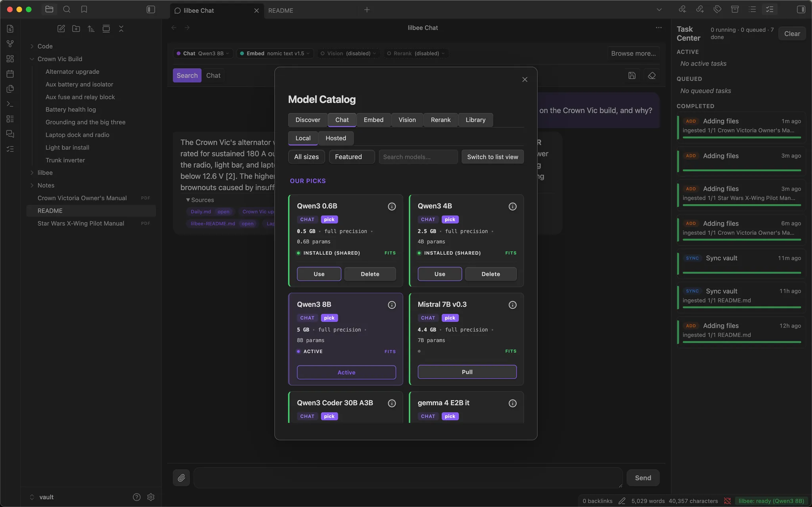Open Star Wars X-Wing Pilot Manual PDF
The height and width of the screenshot is (507, 812).
pos(81,224)
